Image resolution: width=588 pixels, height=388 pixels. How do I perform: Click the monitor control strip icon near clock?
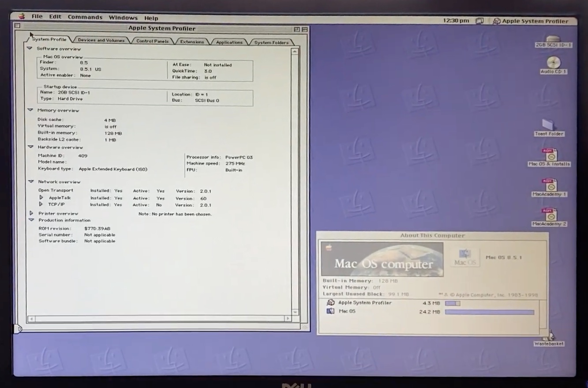click(x=479, y=21)
